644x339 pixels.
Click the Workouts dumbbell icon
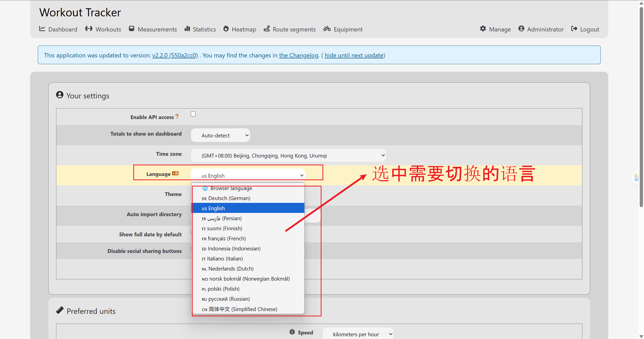click(89, 29)
